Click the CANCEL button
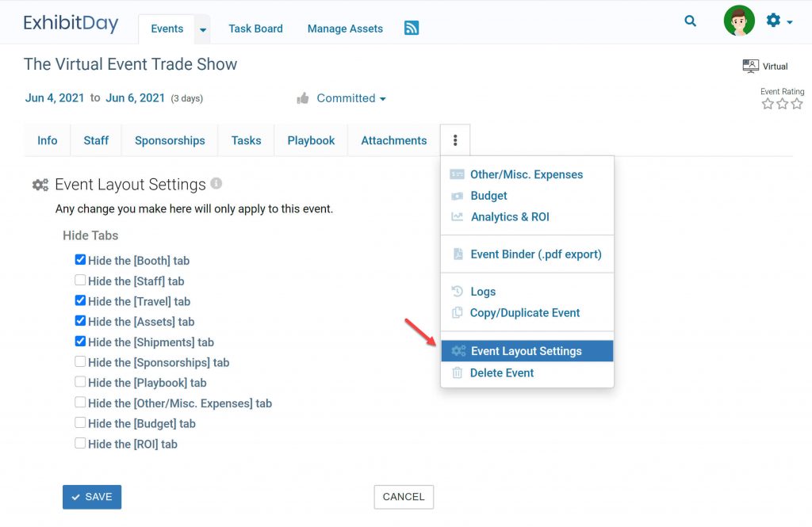Image resolution: width=812 pixels, height=527 pixels. point(404,497)
